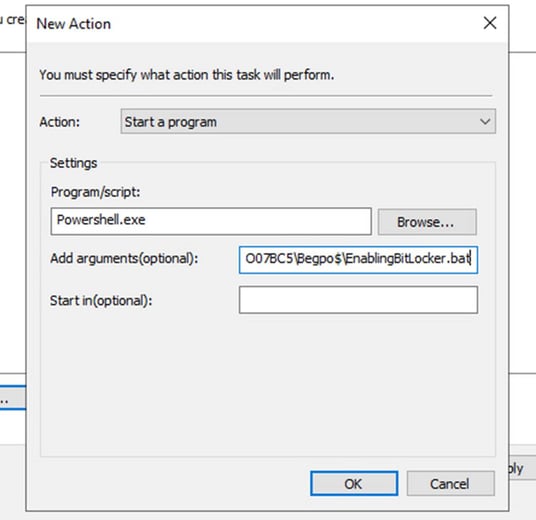Click the Add arguments(optional): label

coord(124,258)
